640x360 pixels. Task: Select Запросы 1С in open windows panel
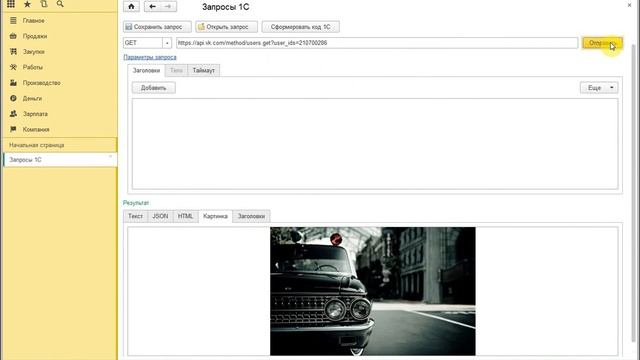click(60, 160)
